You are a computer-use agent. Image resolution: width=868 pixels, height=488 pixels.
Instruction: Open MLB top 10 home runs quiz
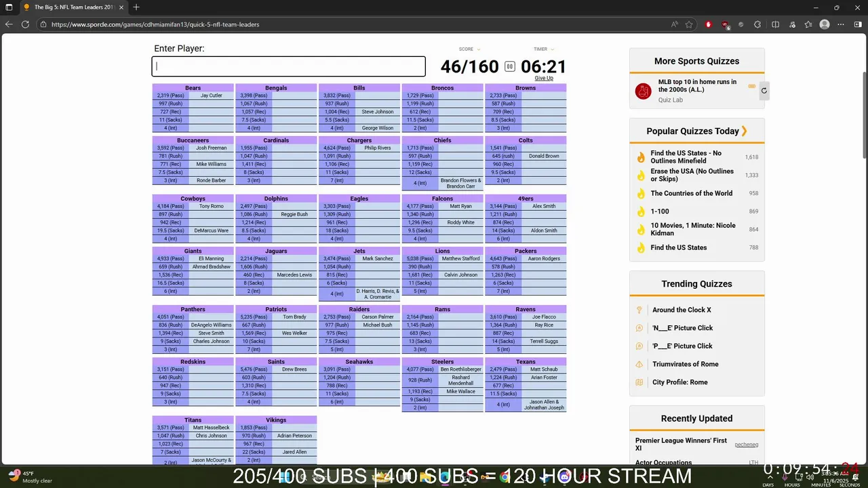pyautogui.click(x=697, y=85)
